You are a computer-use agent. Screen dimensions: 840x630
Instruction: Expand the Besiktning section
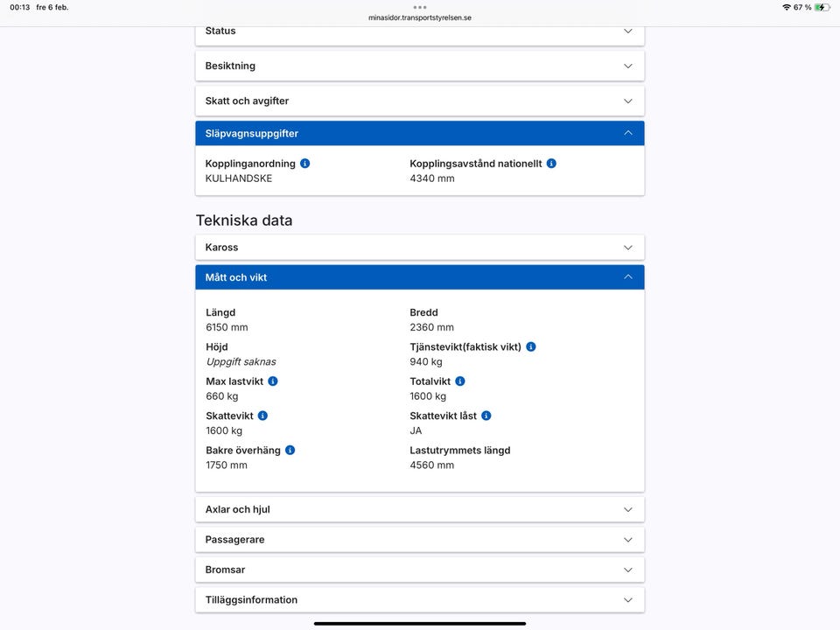tap(420, 66)
